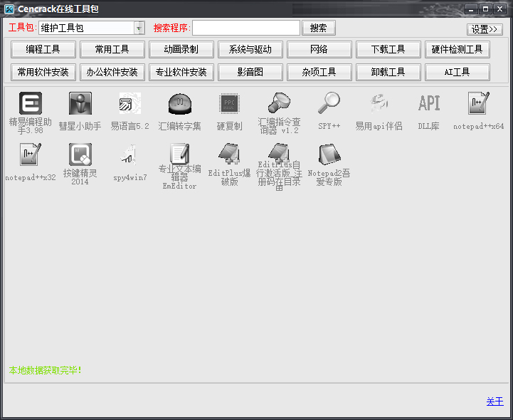
Task: Open 专业软件安装 category
Action: pyautogui.click(x=181, y=72)
